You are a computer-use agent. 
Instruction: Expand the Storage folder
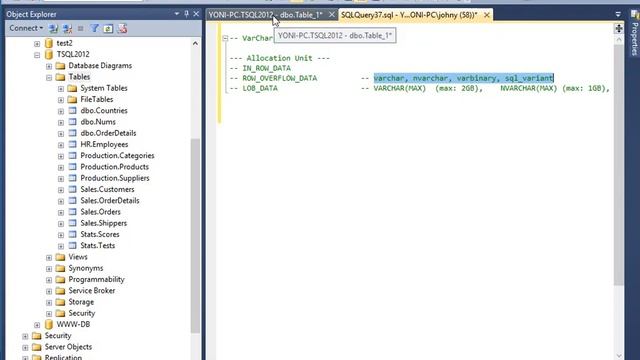tap(49, 302)
